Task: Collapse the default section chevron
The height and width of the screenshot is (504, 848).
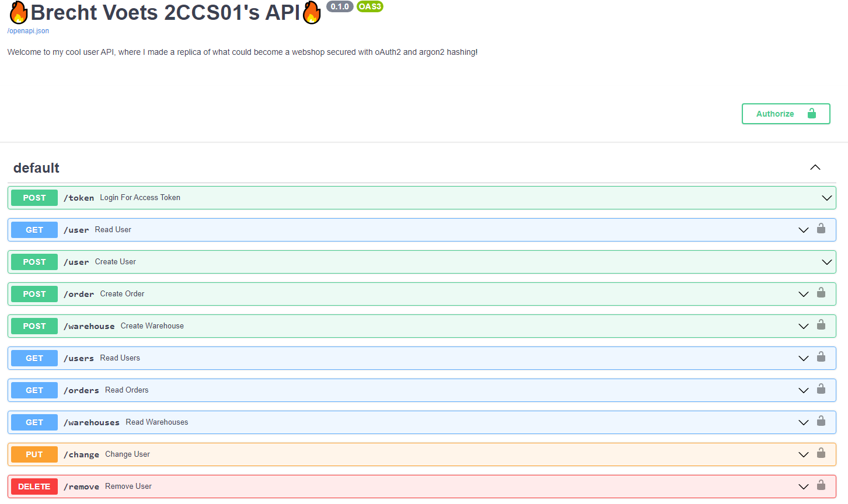Action: point(815,167)
